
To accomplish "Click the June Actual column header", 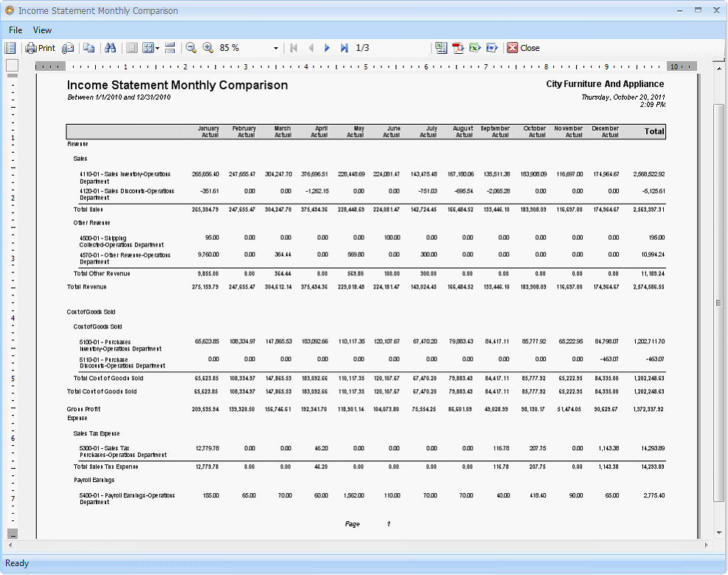I will (x=392, y=131).
